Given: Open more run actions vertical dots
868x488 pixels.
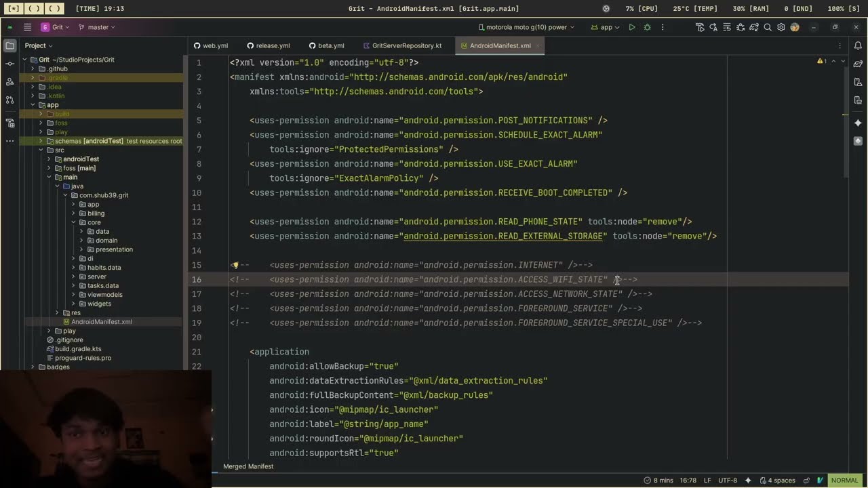Looking at the screenshot, I should coord(663,27).
